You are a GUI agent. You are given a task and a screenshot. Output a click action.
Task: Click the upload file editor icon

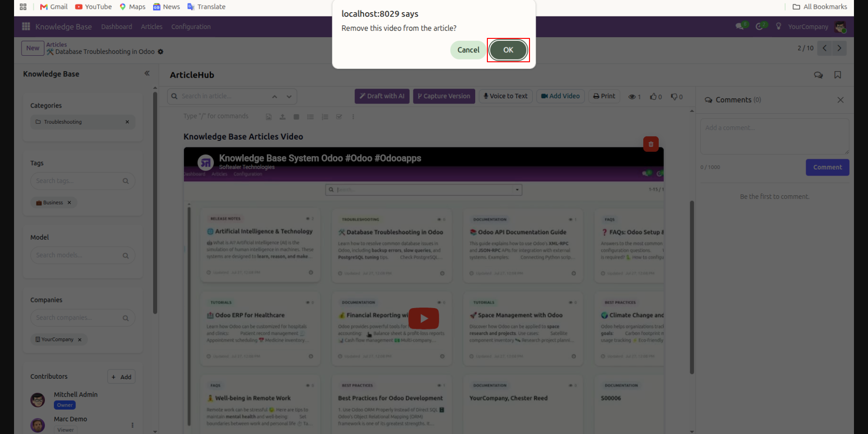click(282, 117)
